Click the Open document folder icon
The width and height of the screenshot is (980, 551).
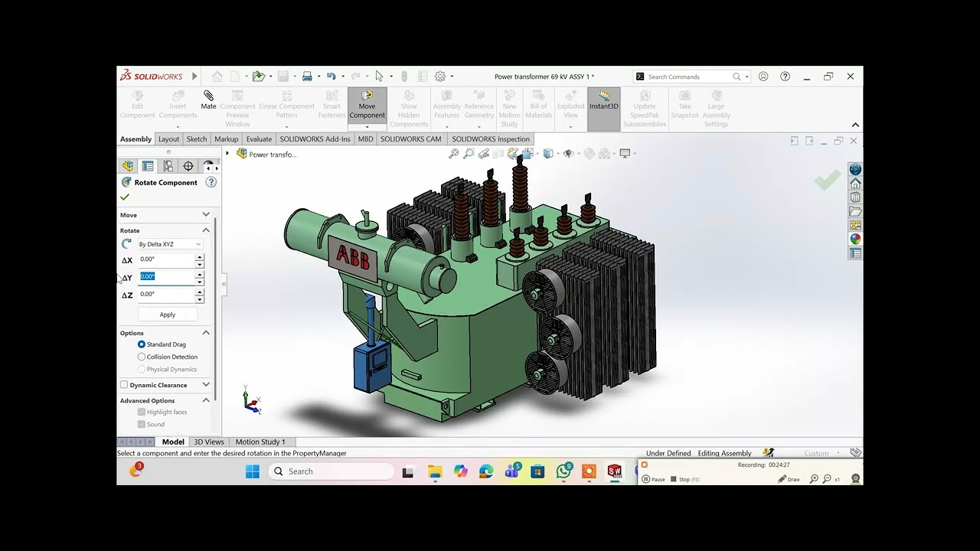258,77
